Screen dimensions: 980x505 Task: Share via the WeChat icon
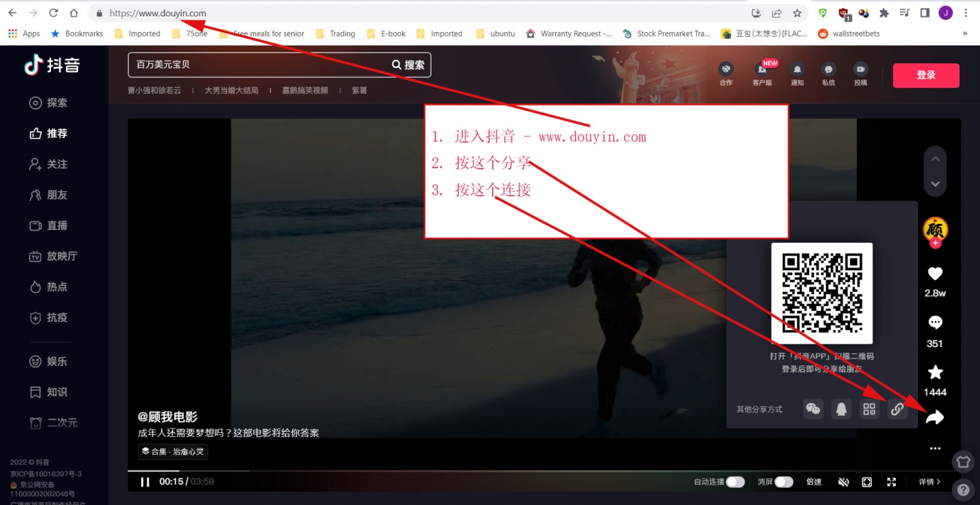pos(813,409)
